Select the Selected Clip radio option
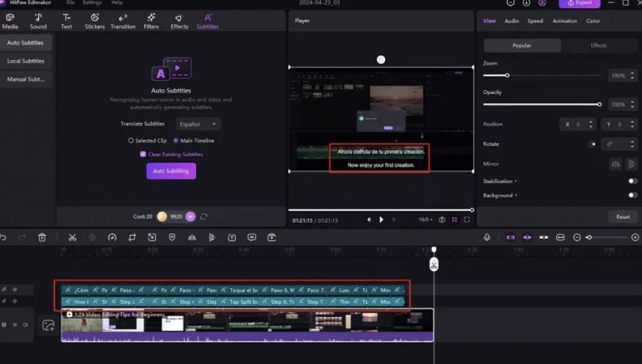The width and height of the screenshot is (642, 364). pos(131,141)
